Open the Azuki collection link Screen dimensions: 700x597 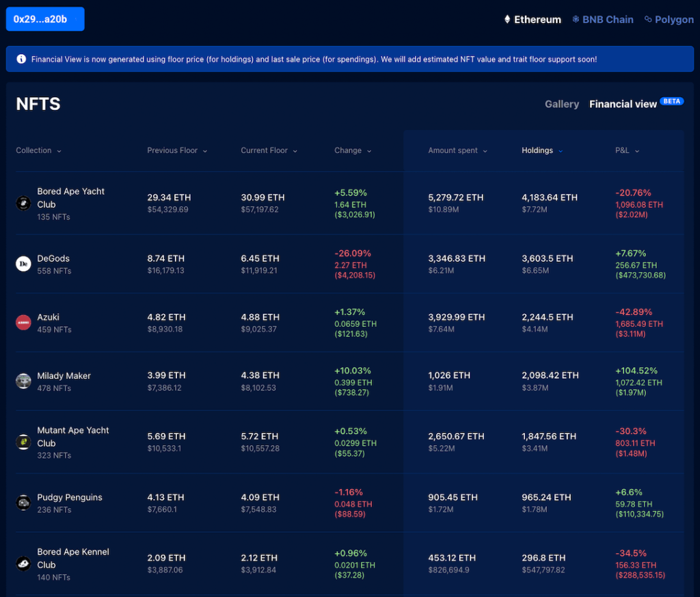pyautogui.click(x=49, y=317)
